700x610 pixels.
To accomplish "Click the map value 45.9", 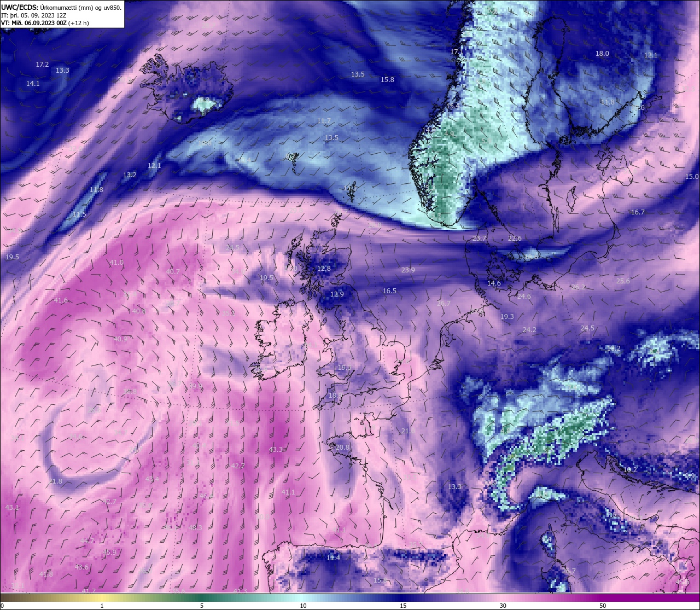I will tap(109, 553).
